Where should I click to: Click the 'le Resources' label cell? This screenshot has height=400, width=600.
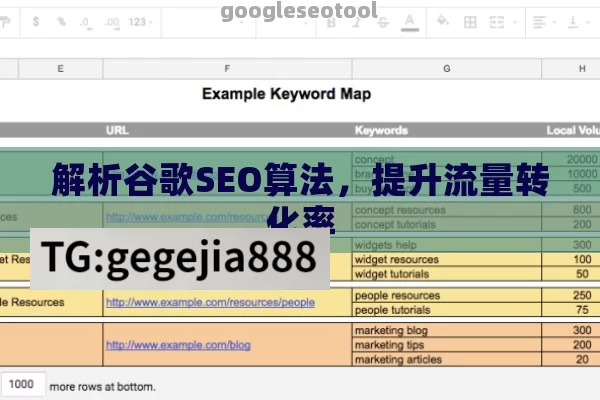tap(51, 302)
